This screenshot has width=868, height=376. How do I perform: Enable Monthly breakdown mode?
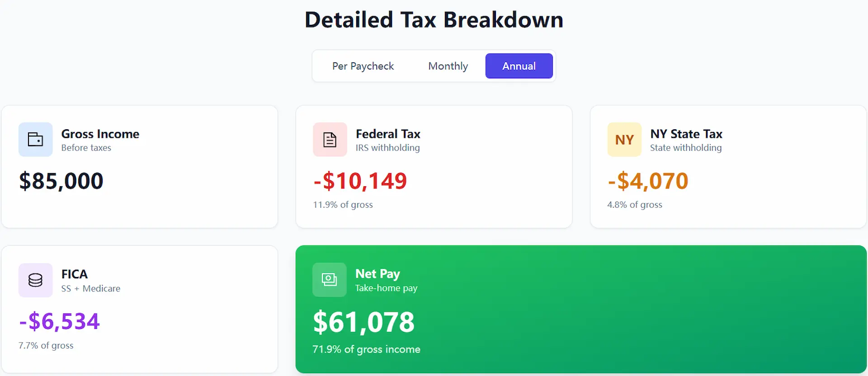pos(448,66)
